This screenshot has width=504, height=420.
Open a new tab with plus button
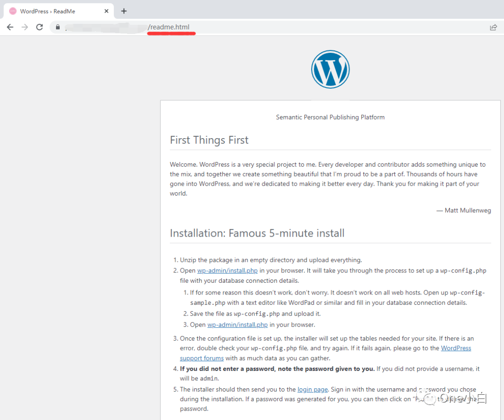pyautogui.click(x=124, y=11)
